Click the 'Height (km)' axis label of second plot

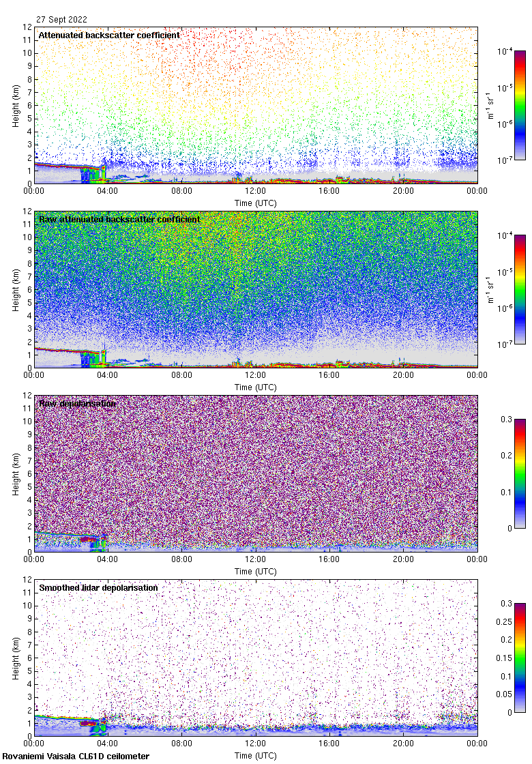click(x=16, y=290)
